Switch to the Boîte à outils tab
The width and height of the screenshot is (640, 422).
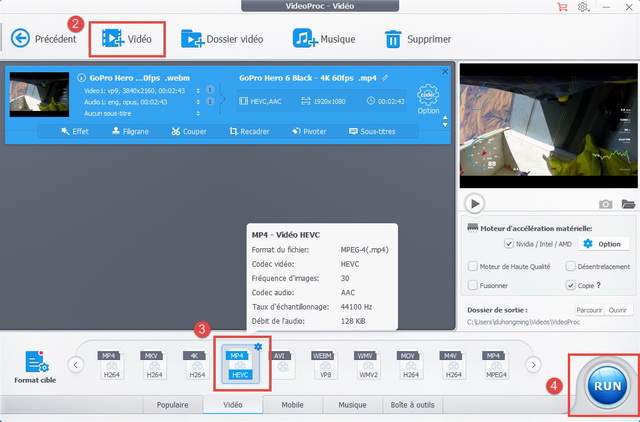[412, 405]
